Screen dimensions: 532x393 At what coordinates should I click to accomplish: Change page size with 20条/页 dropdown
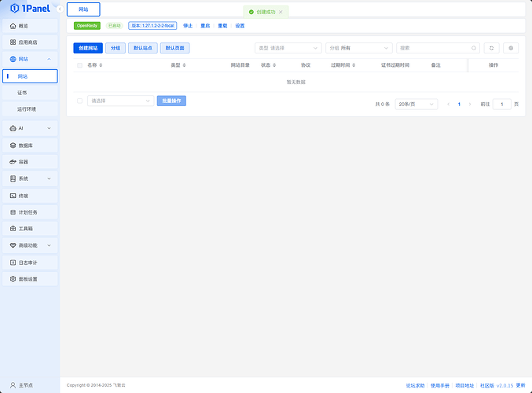tap(416, 104)
